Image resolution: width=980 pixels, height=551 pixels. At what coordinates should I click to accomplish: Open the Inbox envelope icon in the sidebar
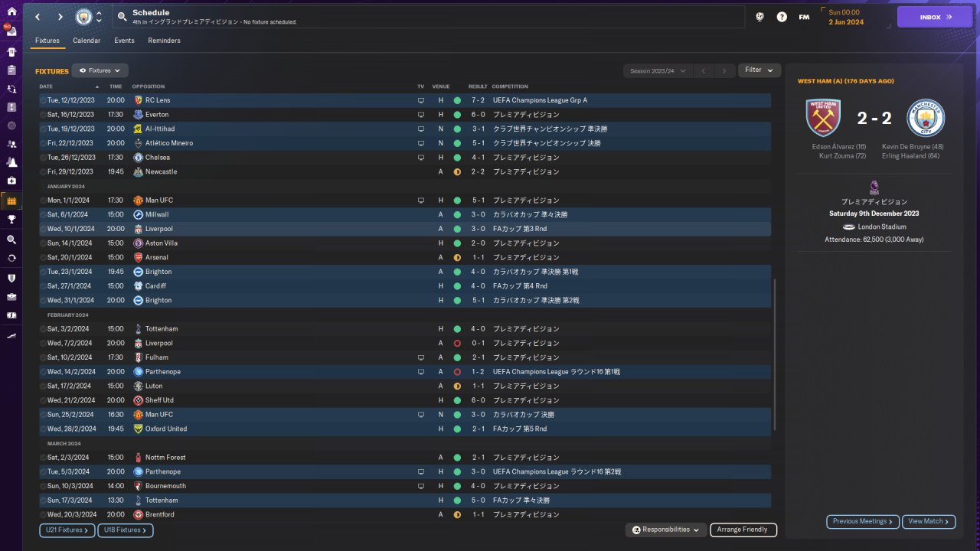pyautogui.click(x=11, y=33)
